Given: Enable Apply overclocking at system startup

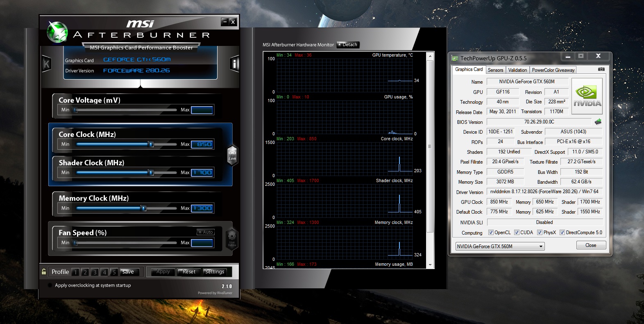Looking at the screenshot, I should pyautogui.click(x=50, y=285).
